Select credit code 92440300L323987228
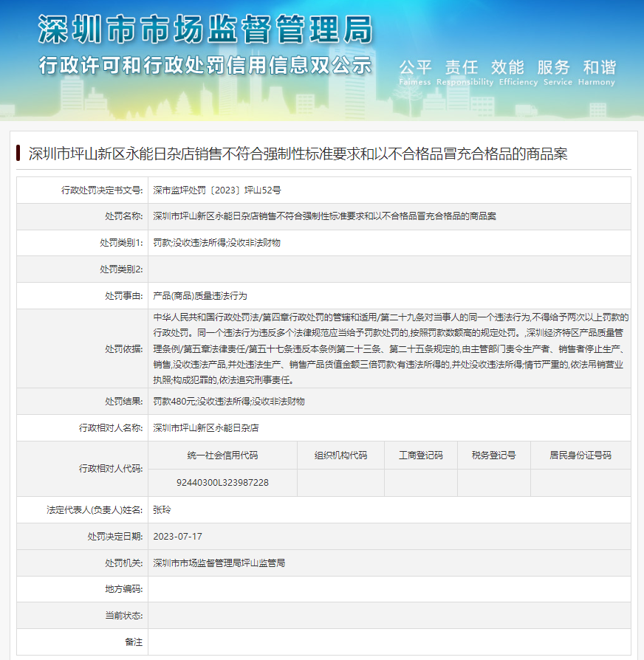 pos(222,483)
